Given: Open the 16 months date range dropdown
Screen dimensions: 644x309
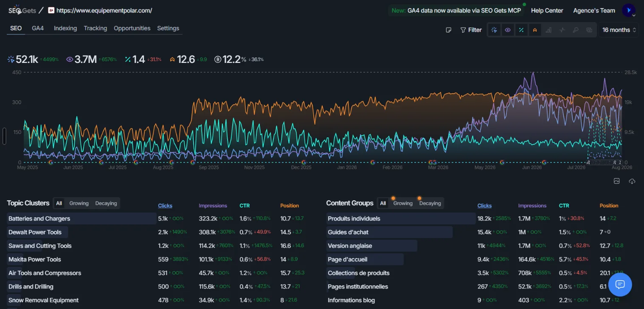Looking at the screenshot, I should click(x=619, y=30).
